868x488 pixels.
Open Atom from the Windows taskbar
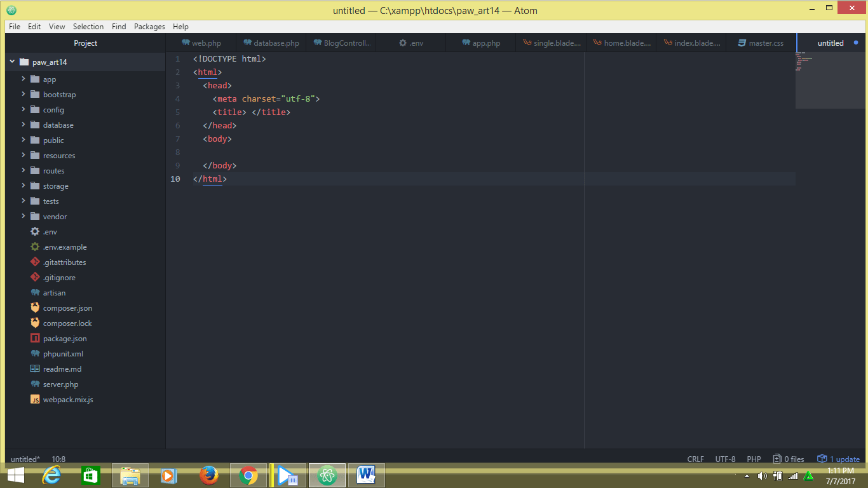(327, 475)
